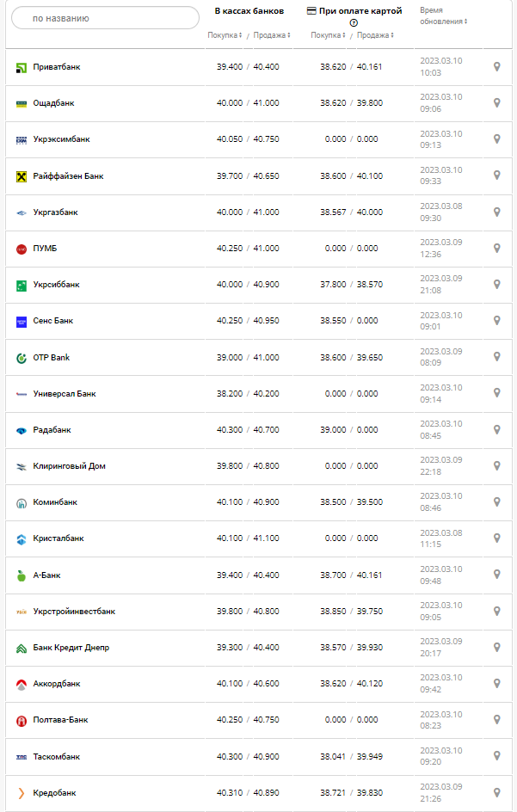The height and width of the screenshot is (812, 517).
Task: Click the map pin for Радабанк
Action: pyautogui.click(x=496, y=430)
